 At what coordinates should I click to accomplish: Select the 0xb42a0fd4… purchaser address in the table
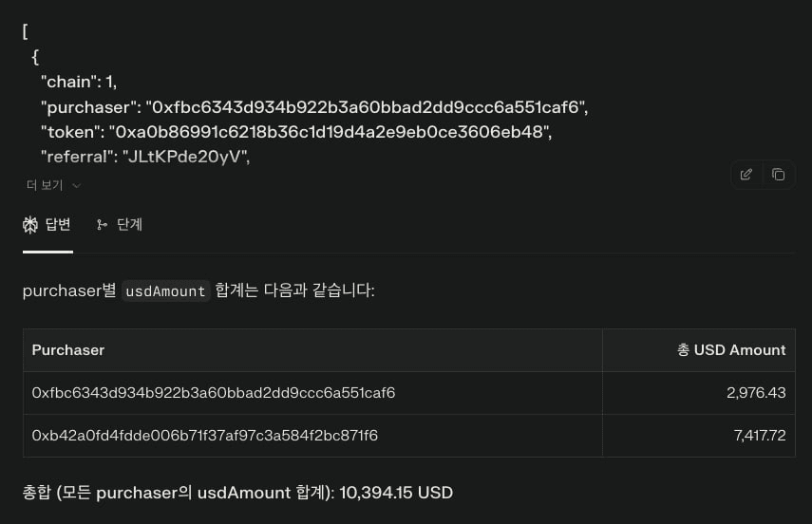click(205, 436)
